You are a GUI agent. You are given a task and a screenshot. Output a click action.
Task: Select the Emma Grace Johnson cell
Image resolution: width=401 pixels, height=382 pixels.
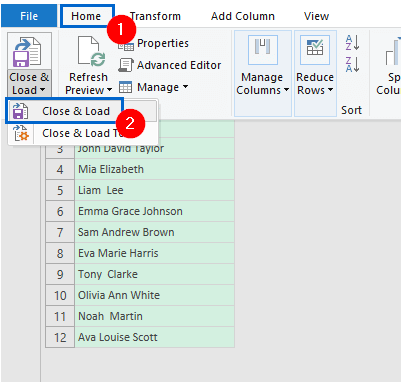click(x=155, y=211)
